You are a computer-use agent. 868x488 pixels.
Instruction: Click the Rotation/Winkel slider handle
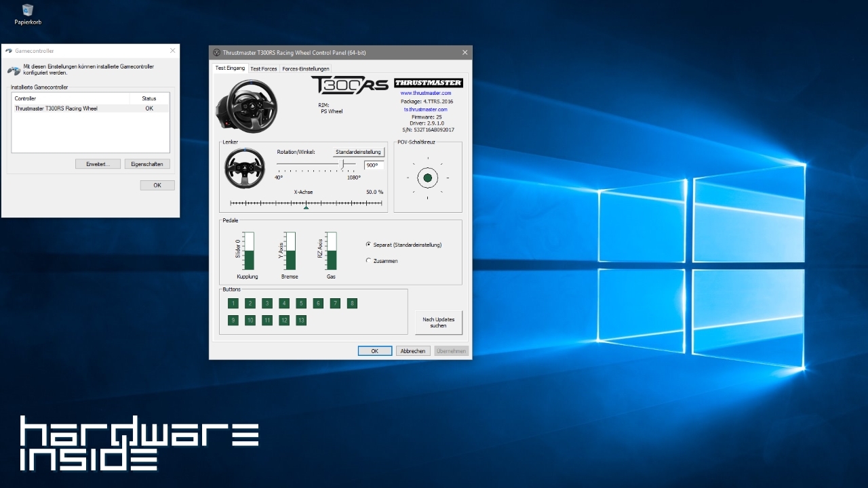[344, 164]
